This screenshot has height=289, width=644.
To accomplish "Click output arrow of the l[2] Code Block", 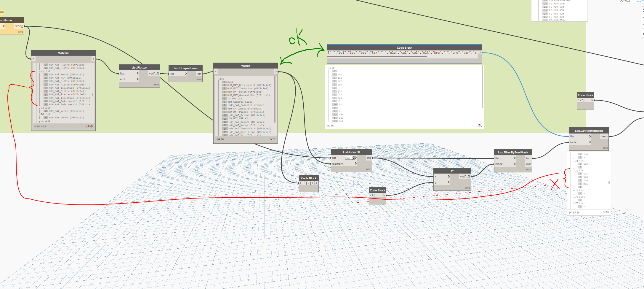I will (317, 183).
